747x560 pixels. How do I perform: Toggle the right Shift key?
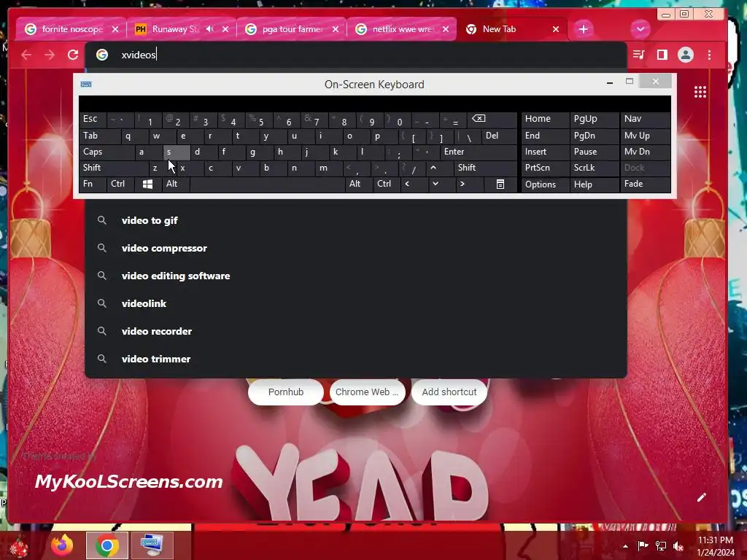click(x=485, y=168)
